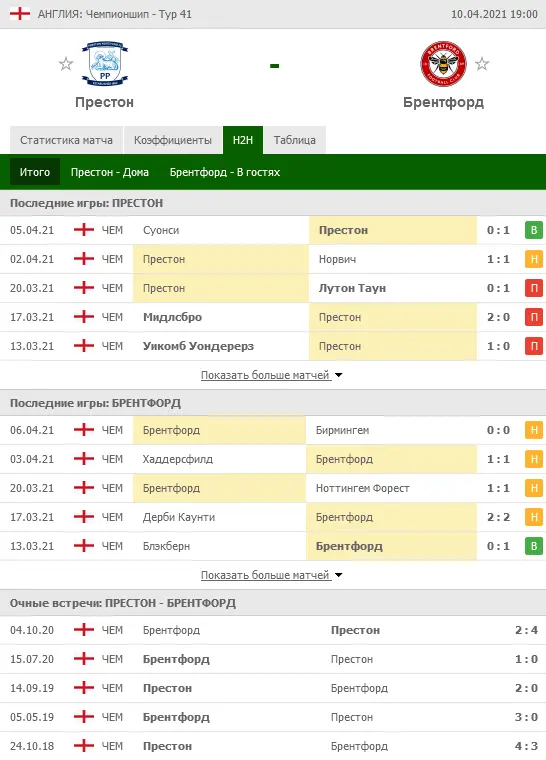Viewport: 546px width, 760px height.
Task: Select the Престон - Дома filter
Action: pos(110,172)
